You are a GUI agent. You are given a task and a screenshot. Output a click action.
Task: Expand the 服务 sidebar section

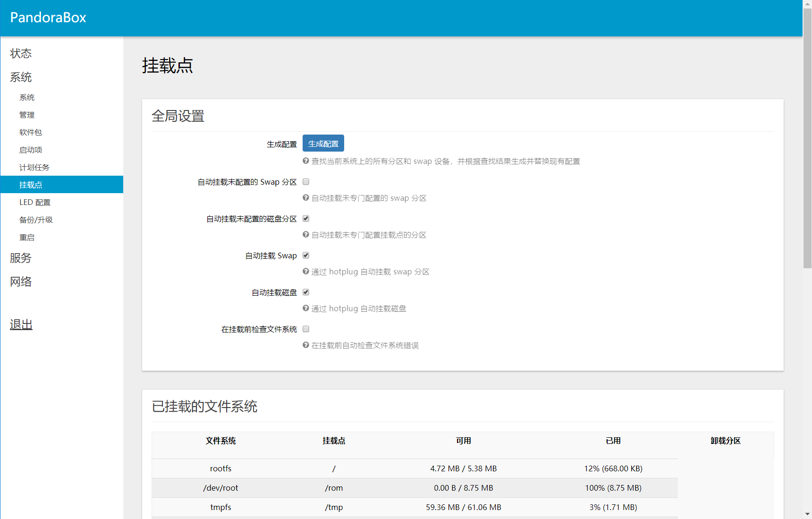[x=21, y=258]
